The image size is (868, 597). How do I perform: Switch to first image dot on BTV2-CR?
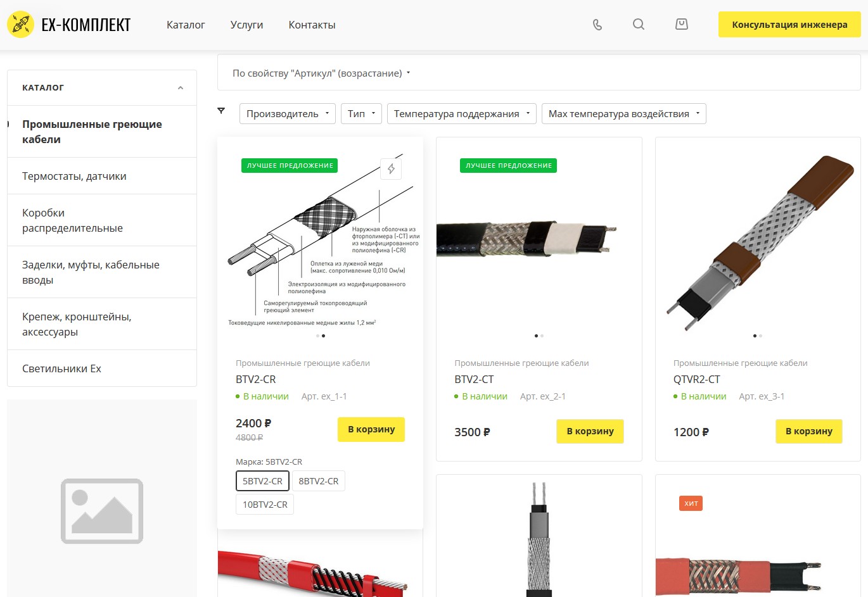pos(317,336)
